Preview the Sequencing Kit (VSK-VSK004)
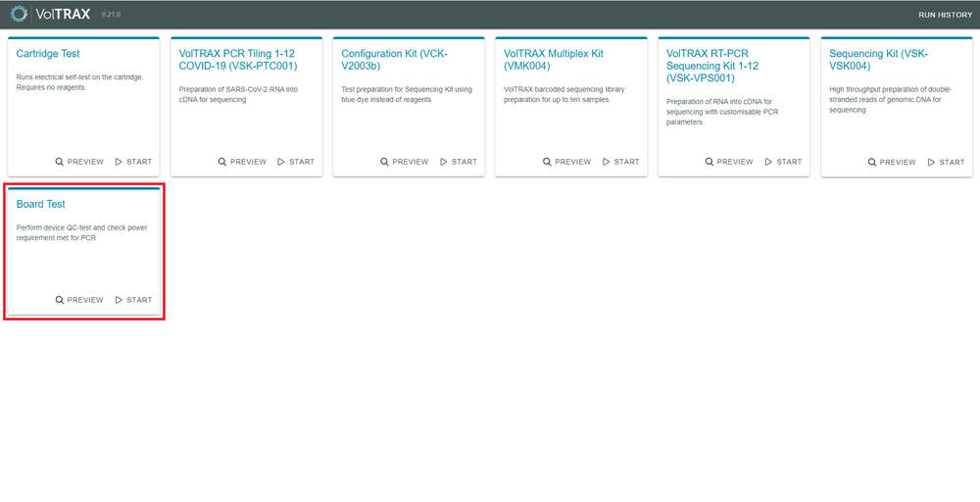This screenshot has height=502, width=980. 892,162
